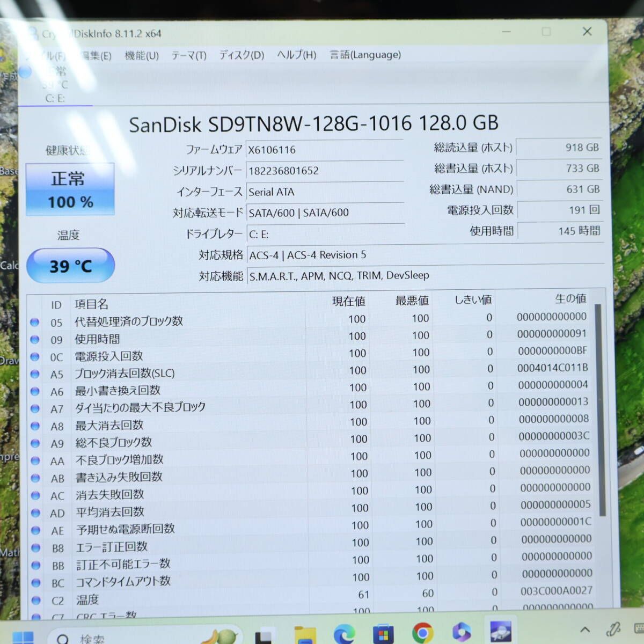This screenshot has width=644, height=644.
Task: Click the status icon for row A5
Action: tap(34, 374)
